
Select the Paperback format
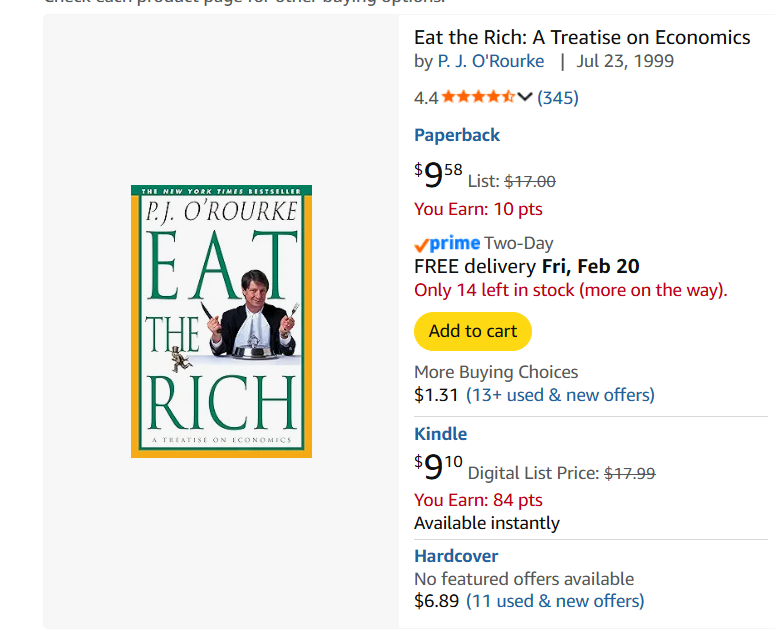coord(457,135)
